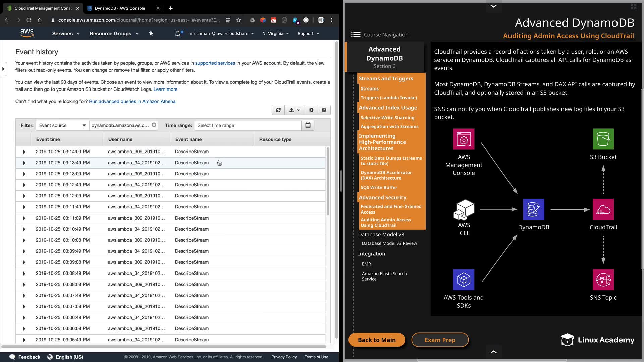
Task: Open the download events dropdown
Action: click(294, 110)
